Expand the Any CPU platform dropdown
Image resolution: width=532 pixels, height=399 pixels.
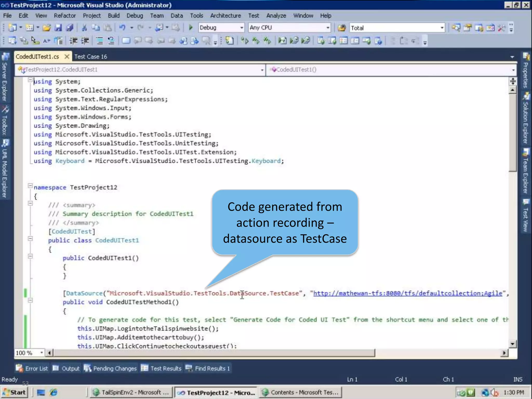(x=328, y=28)
